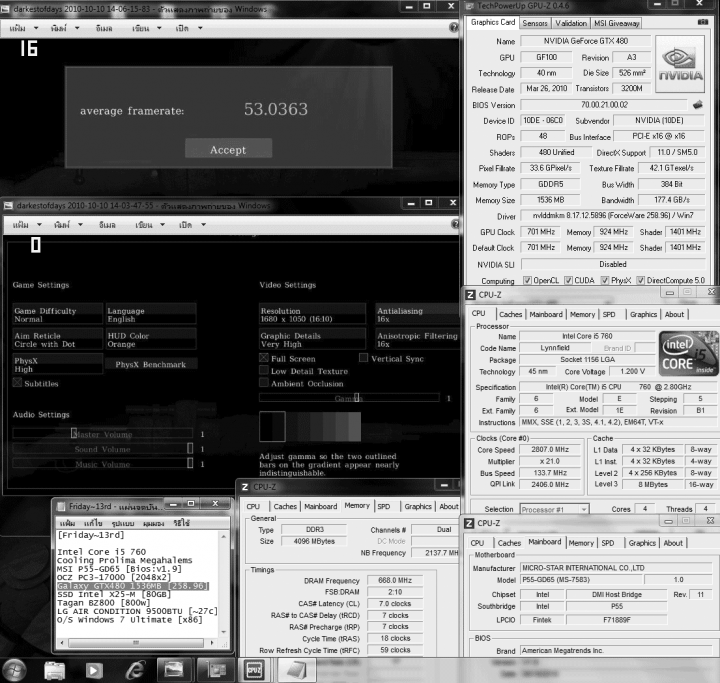Click Notepad title bar icon of Friday~13rd
This screenshot has height=683, width=720.
click(61, 506)
